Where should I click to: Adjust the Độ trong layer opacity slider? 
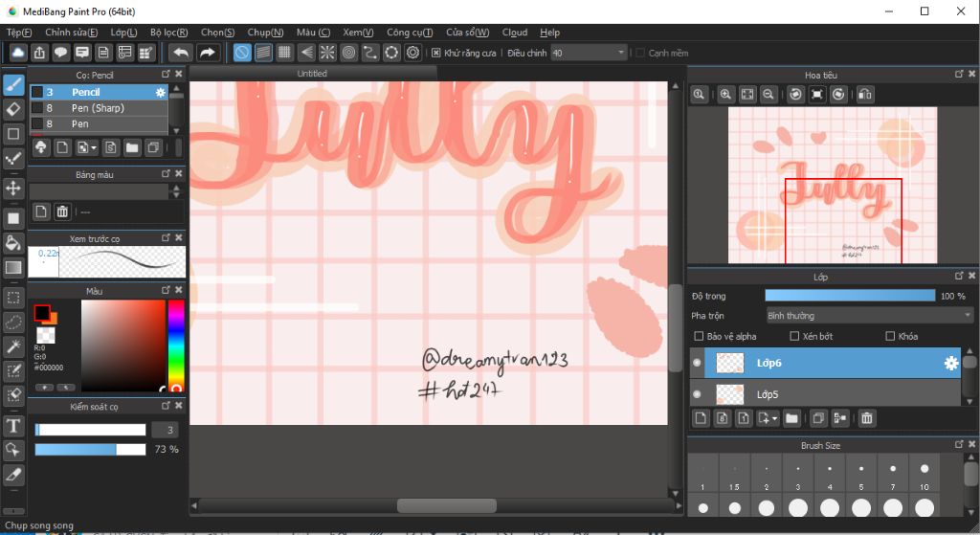(x=850, y=296)
